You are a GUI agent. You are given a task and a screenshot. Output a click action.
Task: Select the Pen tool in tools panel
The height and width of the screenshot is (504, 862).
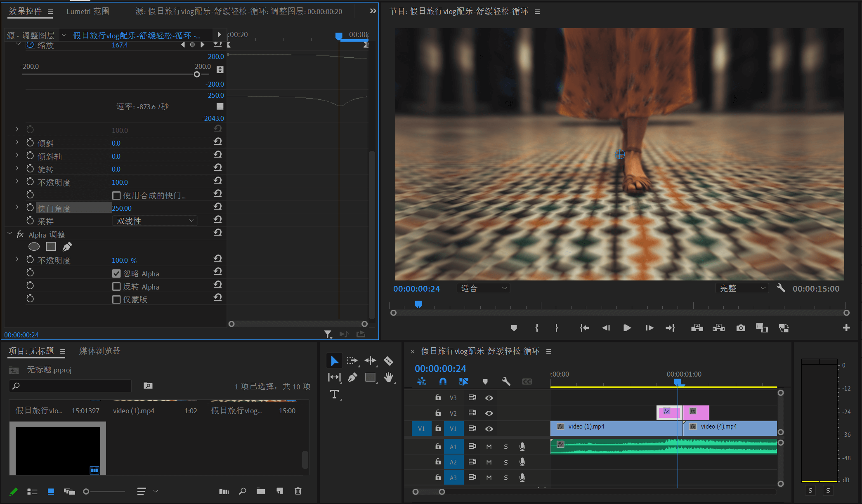(x=352, y=377)
